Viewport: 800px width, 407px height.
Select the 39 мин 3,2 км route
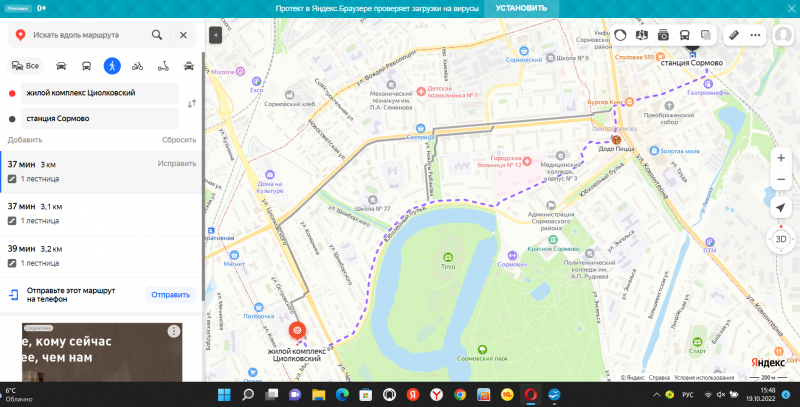click(101, 256)
